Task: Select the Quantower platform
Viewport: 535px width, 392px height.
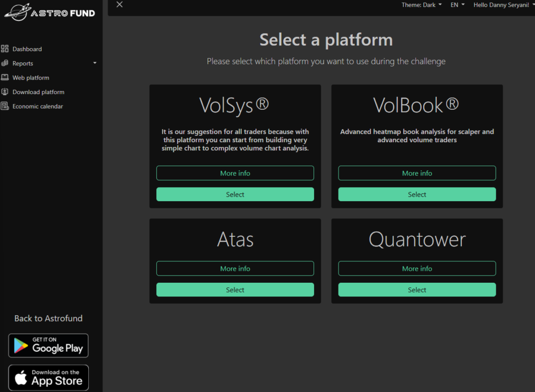Action: click(x=417, y=290)
